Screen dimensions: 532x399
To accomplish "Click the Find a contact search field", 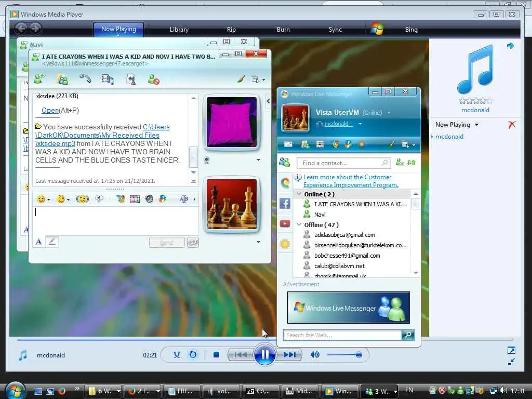I will (x=343, y=163).
